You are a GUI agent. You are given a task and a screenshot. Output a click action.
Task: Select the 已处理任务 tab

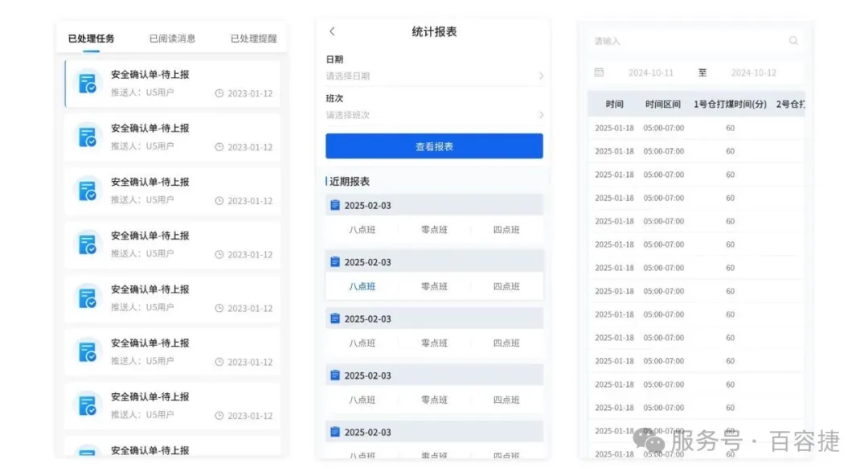coord(91,38)
